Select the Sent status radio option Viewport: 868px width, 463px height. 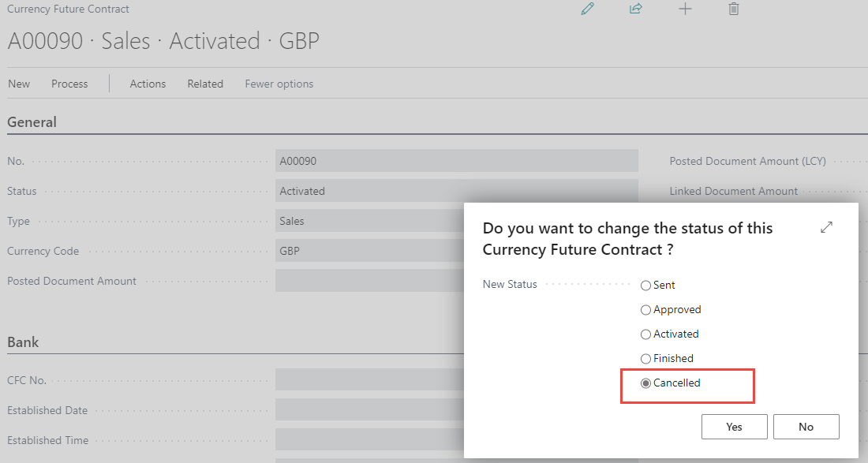point(646,286)
